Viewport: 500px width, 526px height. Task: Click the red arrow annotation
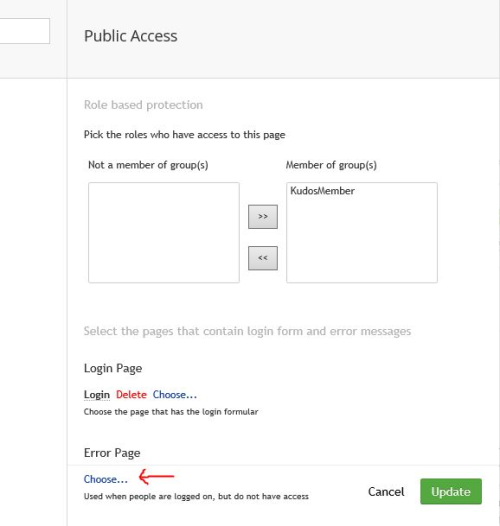click(x=156, y=476)
